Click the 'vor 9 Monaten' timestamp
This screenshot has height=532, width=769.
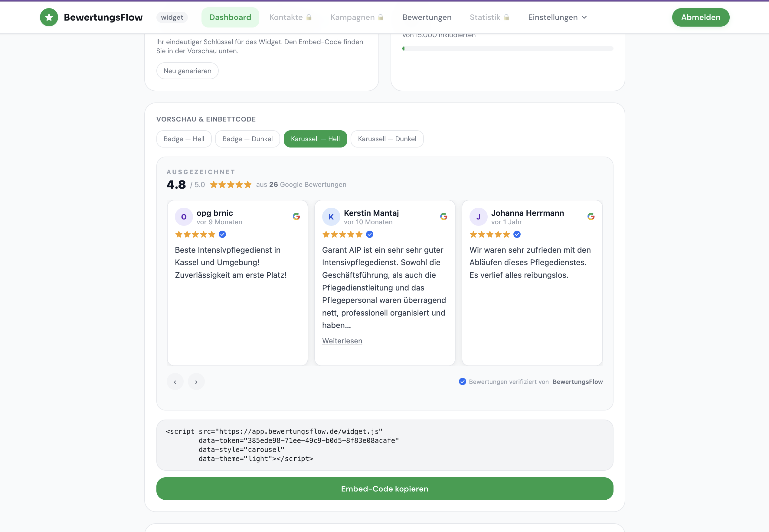click(219, 222)
